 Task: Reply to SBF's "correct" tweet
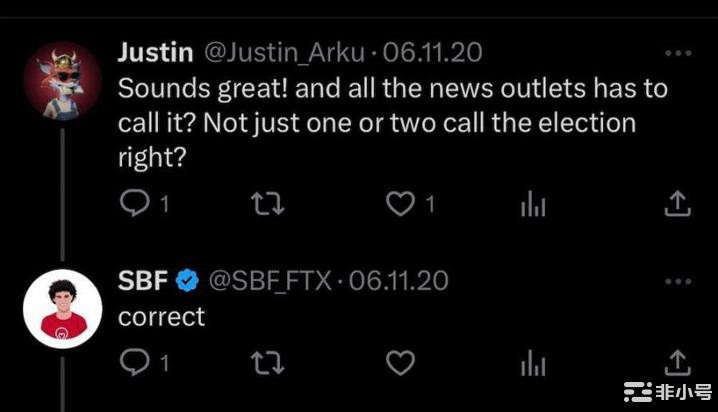coord(133,364)
